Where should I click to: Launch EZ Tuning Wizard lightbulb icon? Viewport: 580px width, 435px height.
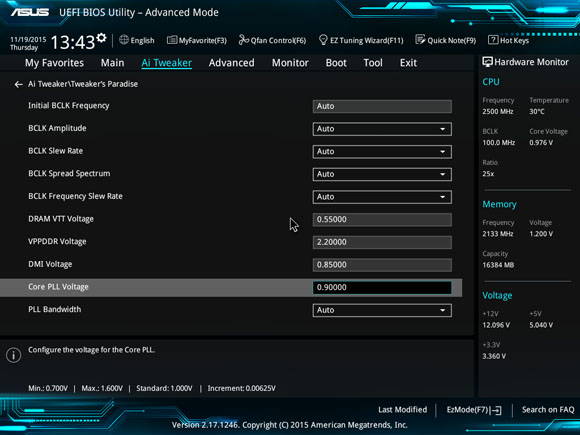click(x=323, y=40)
